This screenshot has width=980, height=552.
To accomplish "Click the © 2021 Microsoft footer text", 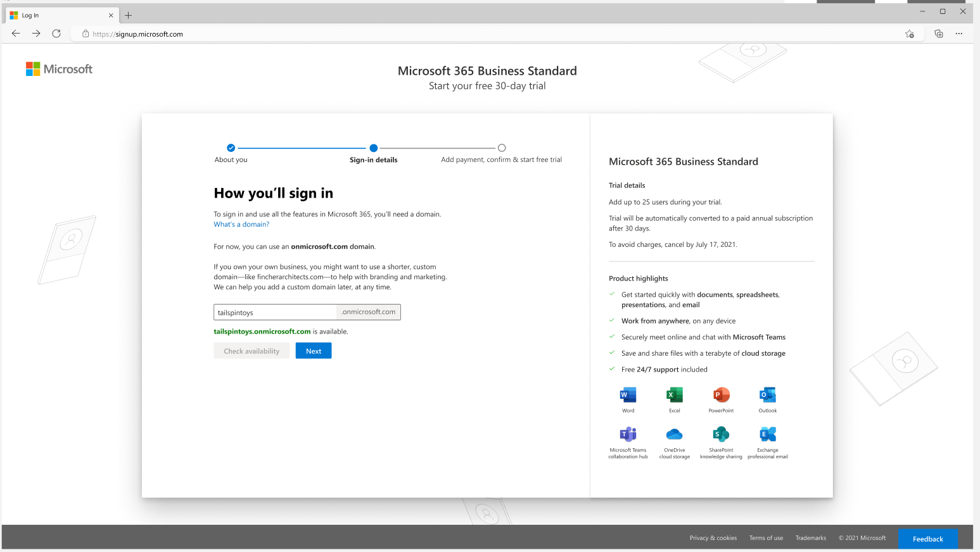I will coord(862,538).
